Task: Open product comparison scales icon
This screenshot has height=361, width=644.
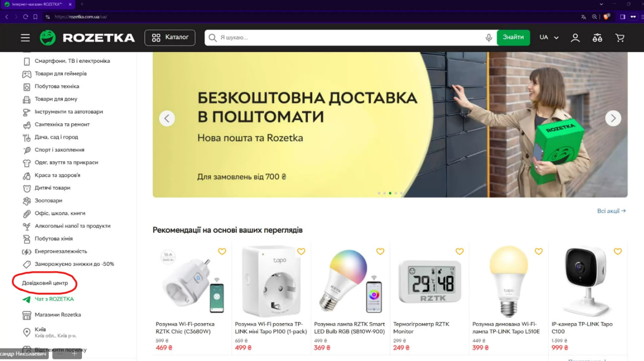Action: (x=597, y=38)
